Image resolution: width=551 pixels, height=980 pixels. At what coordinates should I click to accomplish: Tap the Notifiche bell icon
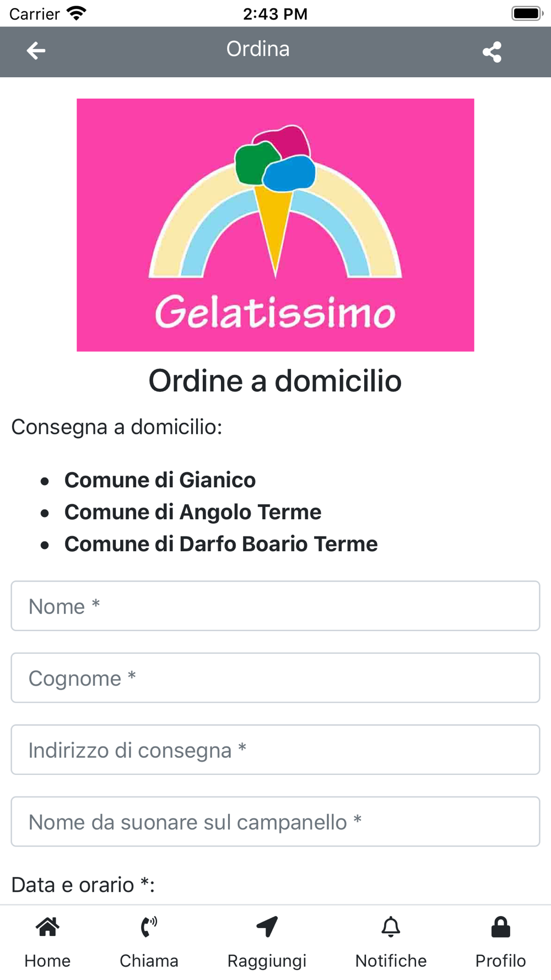point(391,927)
